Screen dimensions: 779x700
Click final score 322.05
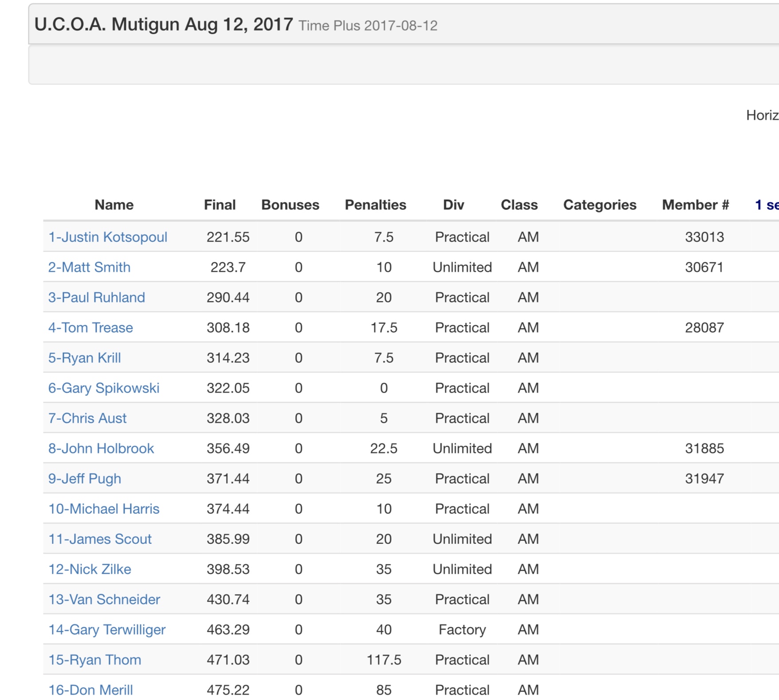point(228,388)
